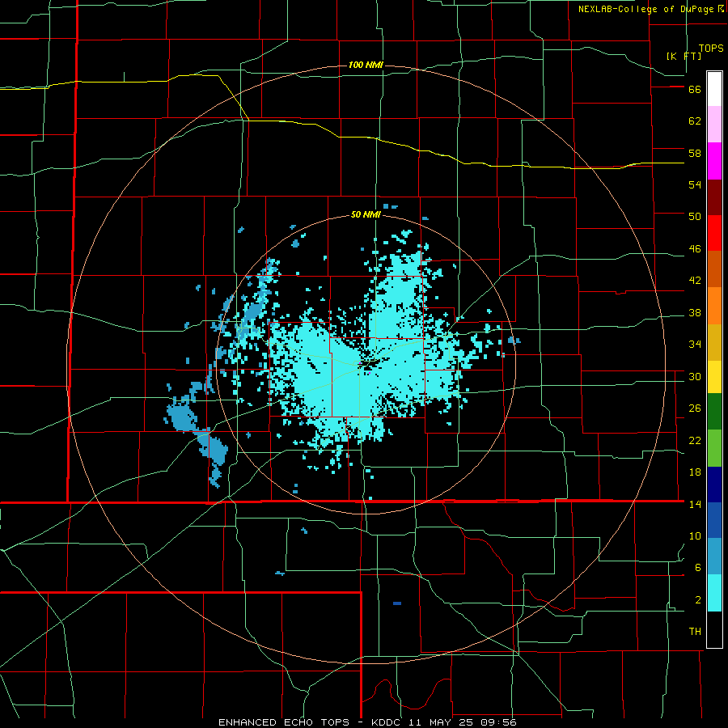Click the legend value 66
The width and height of the screenshot is (728, 728).
tap(695, 89)
